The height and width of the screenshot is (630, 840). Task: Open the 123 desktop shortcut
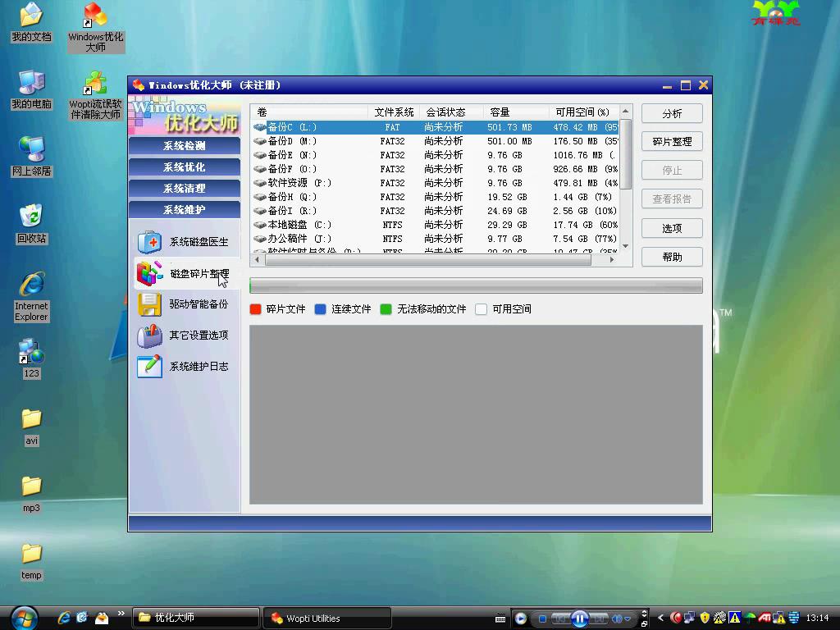pyautogui.click(x=31, y=358)
